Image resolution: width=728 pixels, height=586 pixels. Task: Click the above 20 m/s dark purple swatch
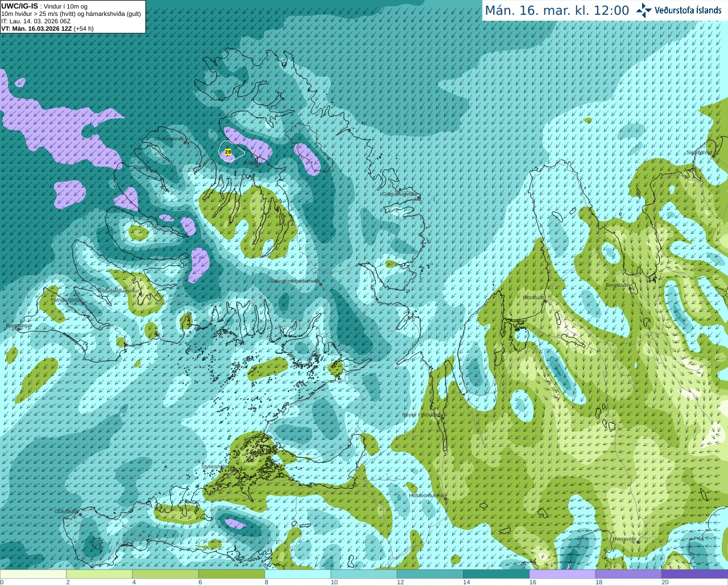(x=694, y=574)
